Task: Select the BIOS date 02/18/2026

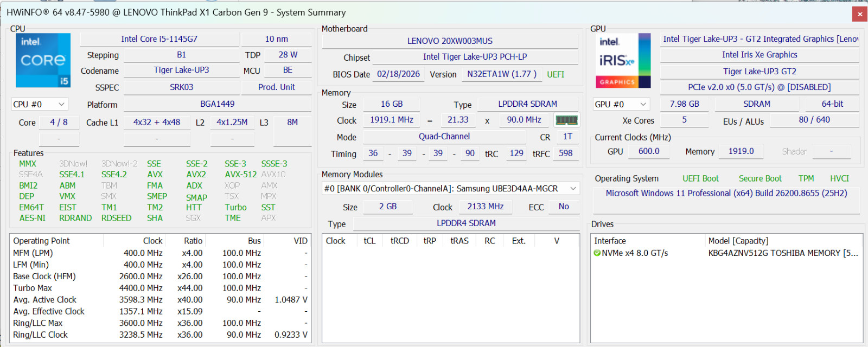Action: (398, 74)
